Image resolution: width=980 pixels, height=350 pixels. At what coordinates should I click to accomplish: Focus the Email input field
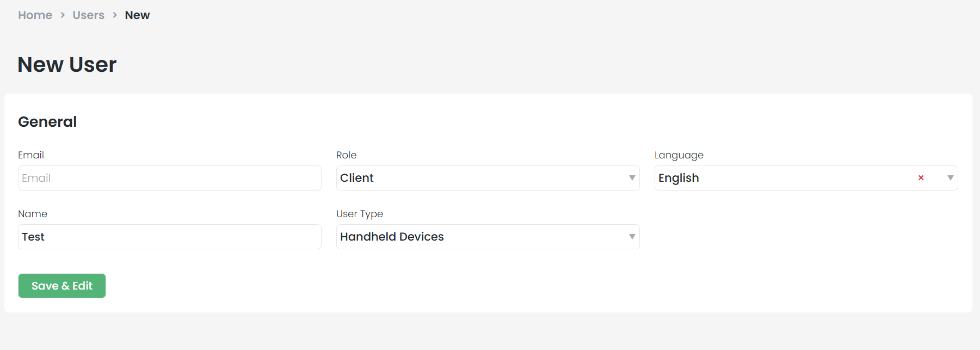point(169,178)
